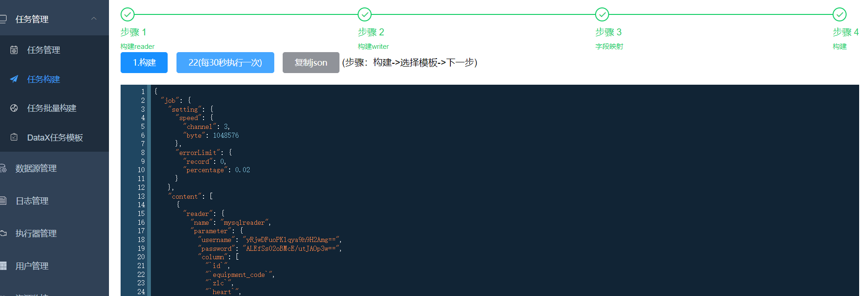
Task: Click the "name": "mysqlreader" line
Action: pyautogui.click(x=231, y=222)
